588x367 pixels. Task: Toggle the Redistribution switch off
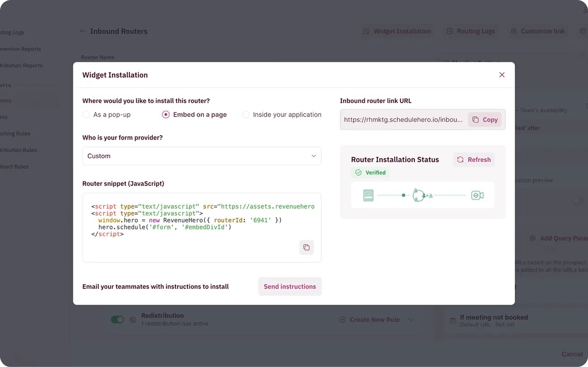pyautogui.click(x=117, y=320)
